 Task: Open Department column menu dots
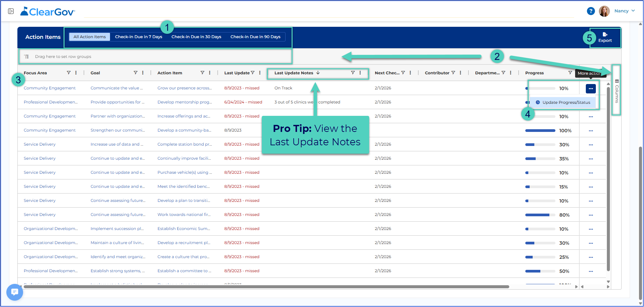click(511, 73)
